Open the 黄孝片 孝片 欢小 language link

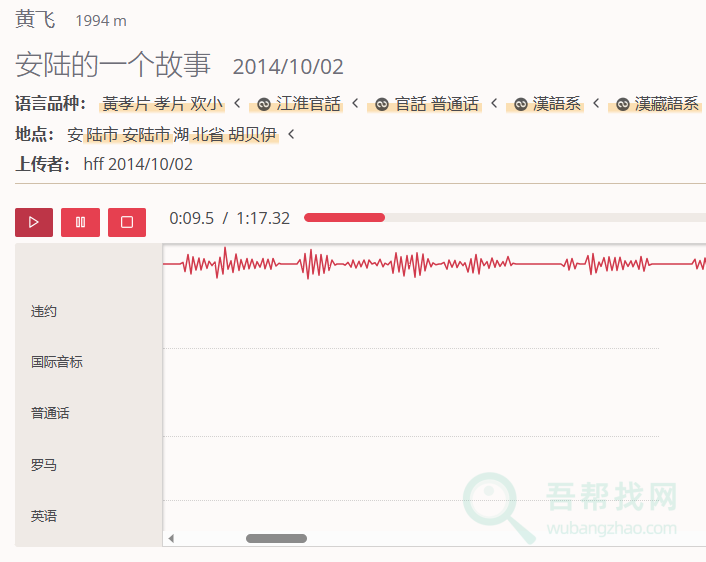click(x=162, y=104)
